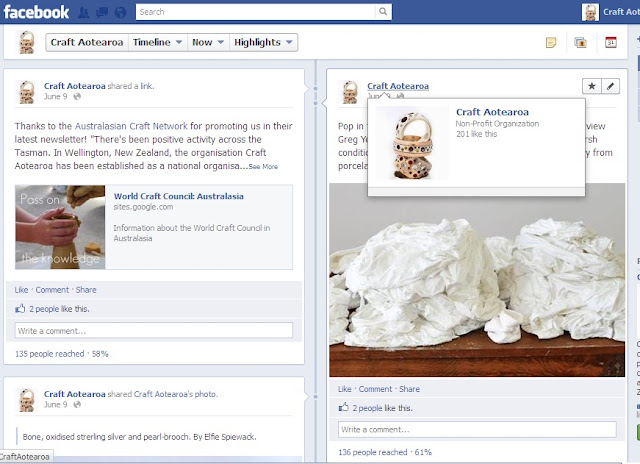The height and width of the screenshot is (464, 640).
Task: Click the page avatar beside the timeline navigation
Action: pyautogui.click(x=27, y=42)
